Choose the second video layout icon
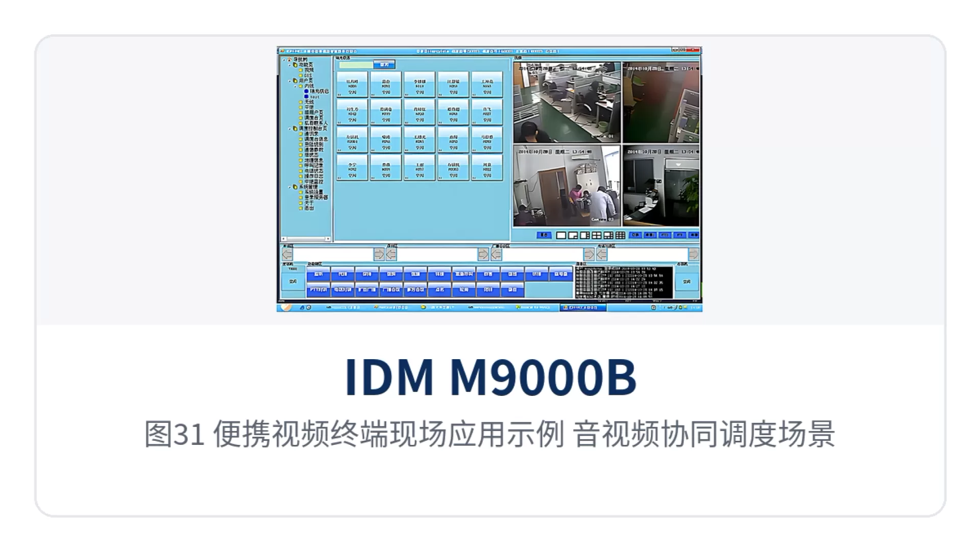This screenshot has height=551, width=980. [x=573, y=235]
